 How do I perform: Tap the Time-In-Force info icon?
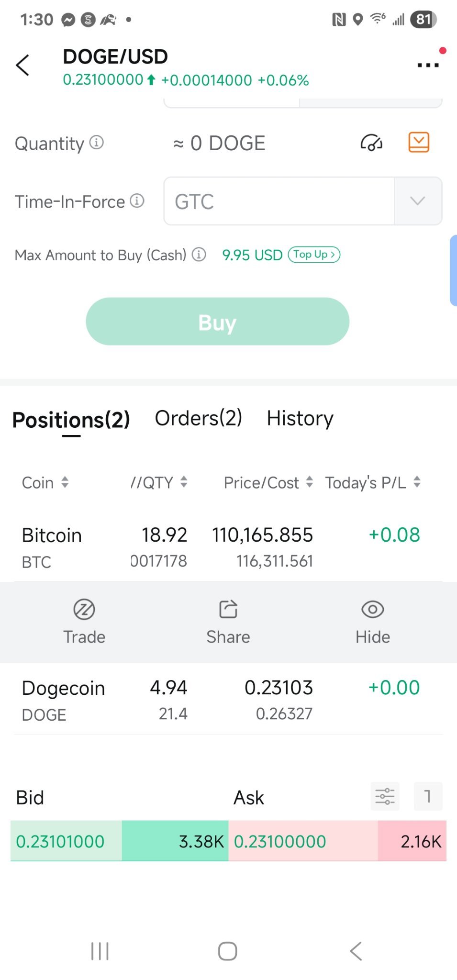[x=137, y=201]
